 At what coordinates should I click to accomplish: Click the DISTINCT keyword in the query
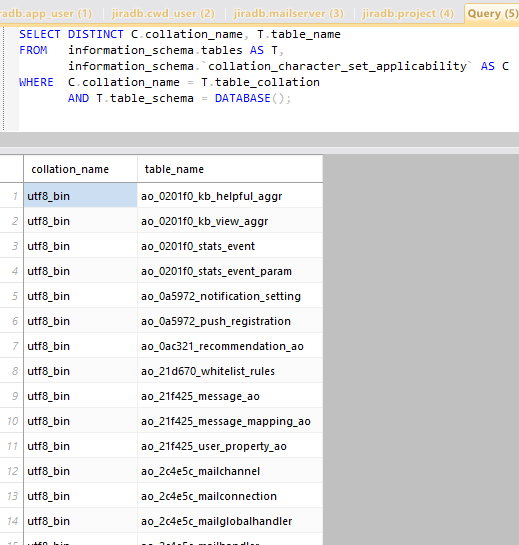96,34
